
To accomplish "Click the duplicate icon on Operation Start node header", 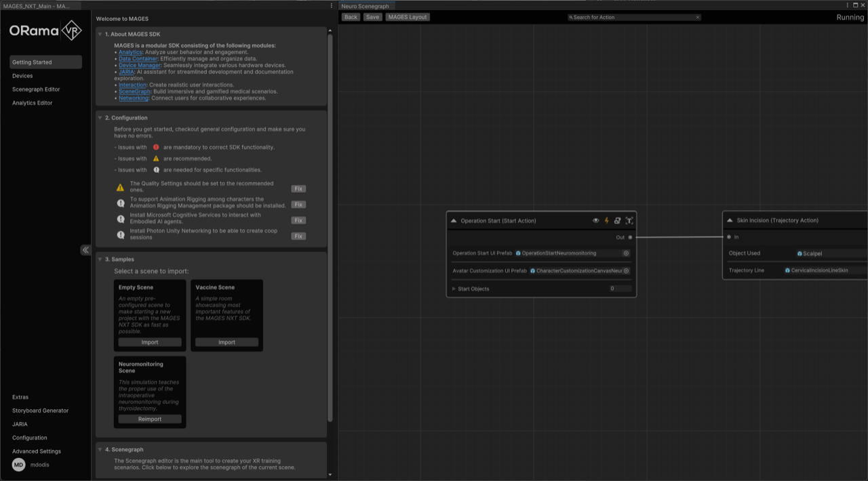I will [617, 220].
